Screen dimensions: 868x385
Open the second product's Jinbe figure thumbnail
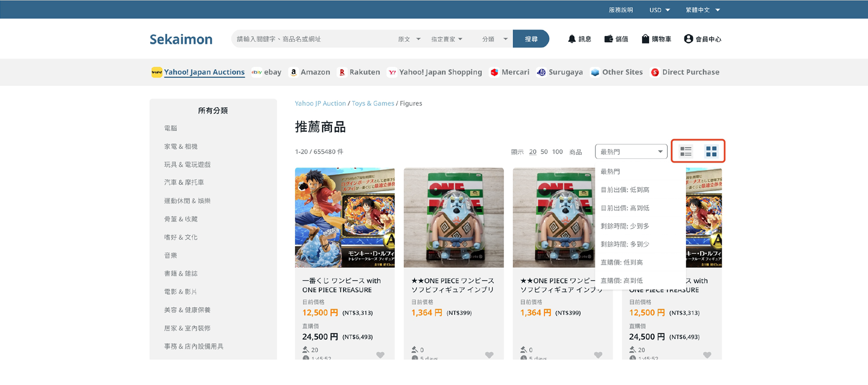click(x=453, y=218)
